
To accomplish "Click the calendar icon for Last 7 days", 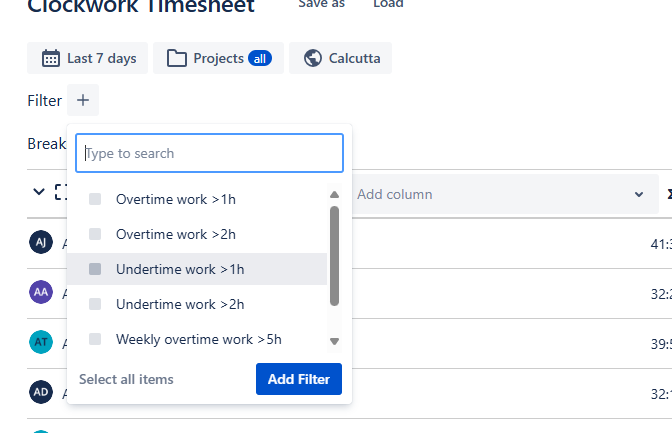I will pyautogui.click(x=50, y=58).
